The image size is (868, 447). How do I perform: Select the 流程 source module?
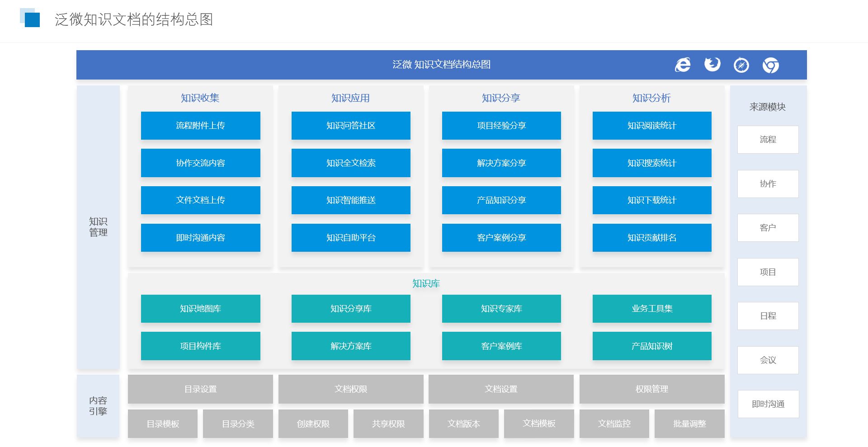click(768, 140)
